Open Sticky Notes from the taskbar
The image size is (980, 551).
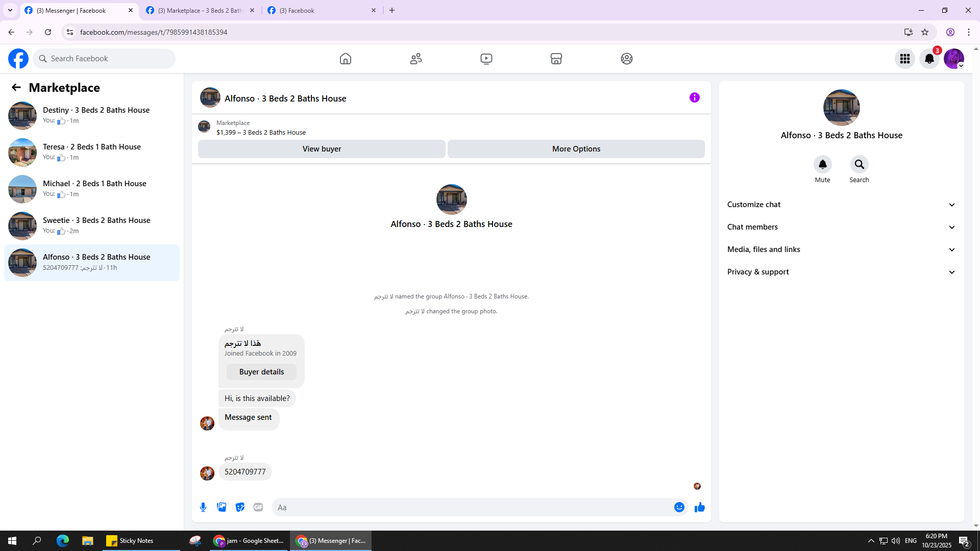point(136,541)
